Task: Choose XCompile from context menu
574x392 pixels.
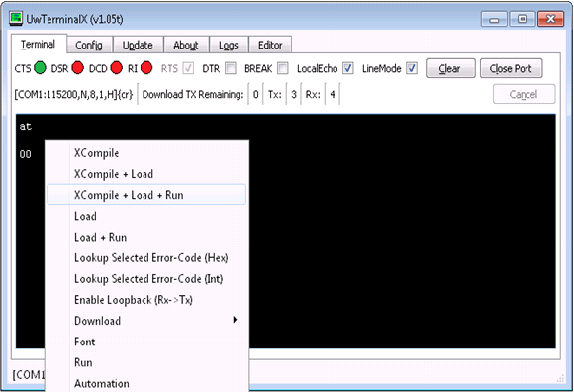Action: 146,153
